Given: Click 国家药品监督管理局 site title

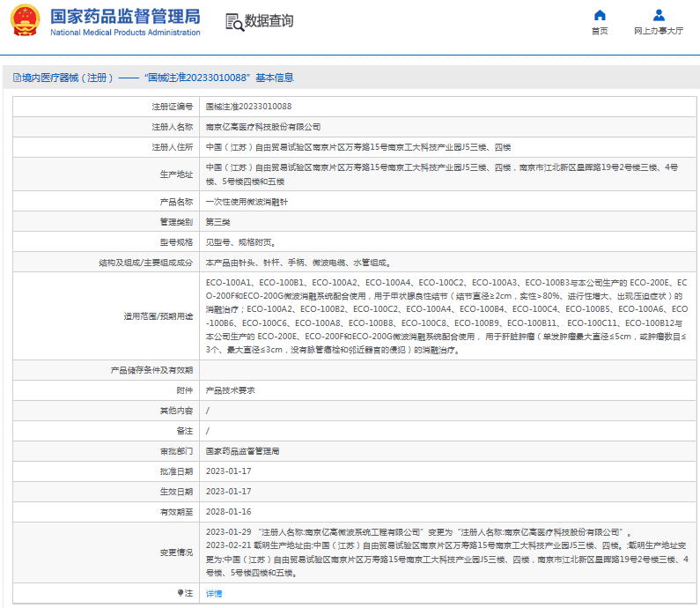Looking at the screenshot, I should 125,17.
